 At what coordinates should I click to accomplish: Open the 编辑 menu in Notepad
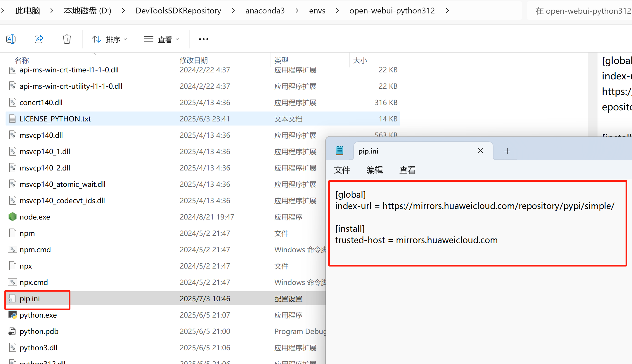pos(375,170)
